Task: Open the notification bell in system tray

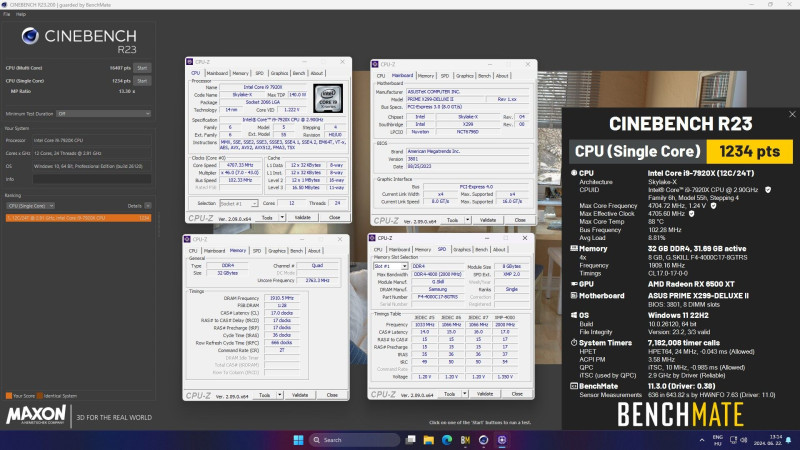Action: [789, 440]
